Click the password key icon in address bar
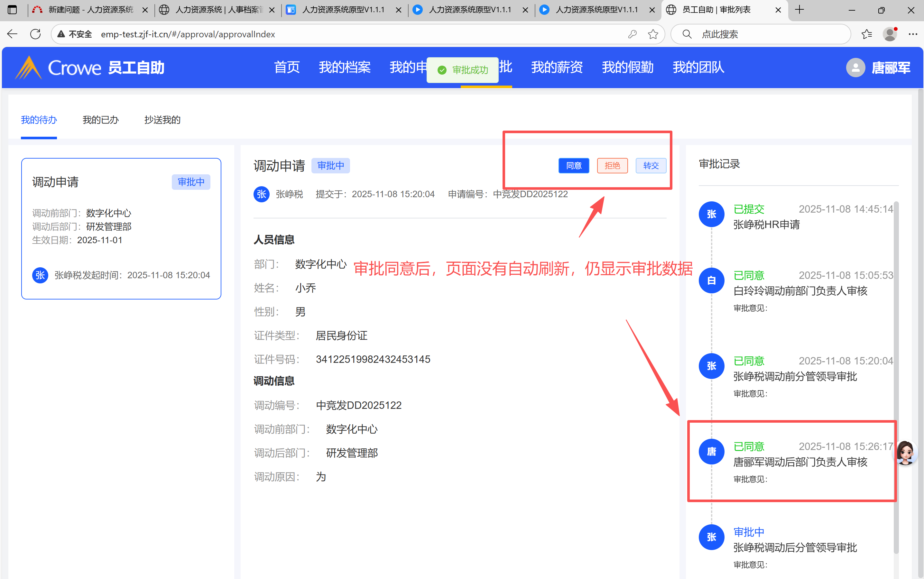This screenshot has width=924, height=579. (x=632, y=34)
